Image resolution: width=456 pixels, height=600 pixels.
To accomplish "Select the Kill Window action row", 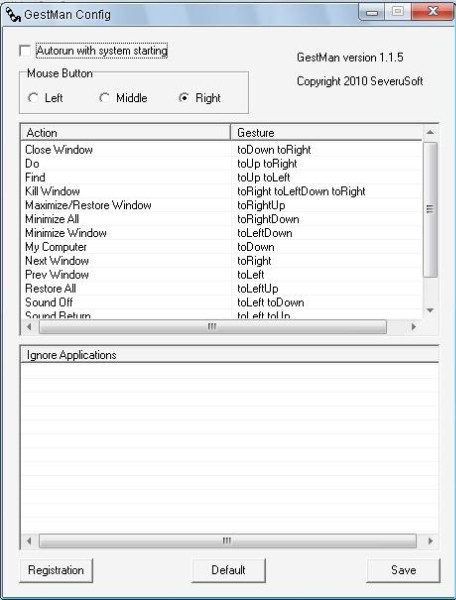I will point(222,191).
